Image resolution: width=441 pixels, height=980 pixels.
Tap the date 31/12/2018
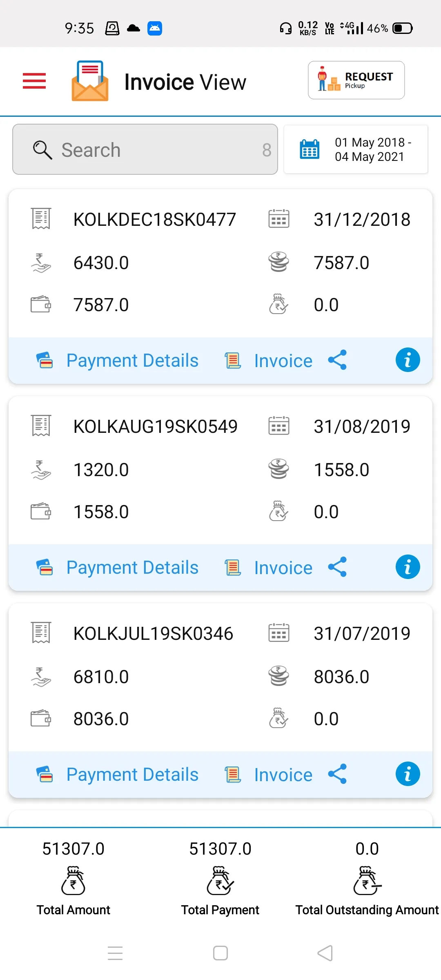tap(362, 219)
